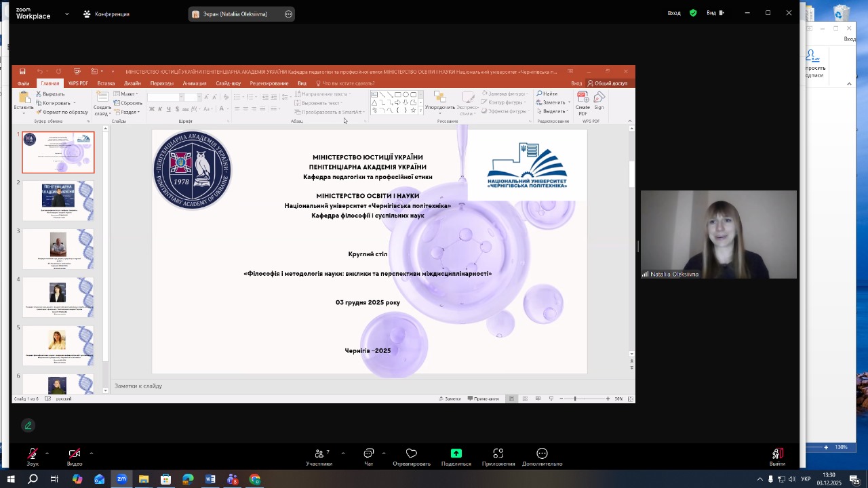868x488 pixels.
Task: Open the Дополнительно more options icon
Action: (542, 454)
